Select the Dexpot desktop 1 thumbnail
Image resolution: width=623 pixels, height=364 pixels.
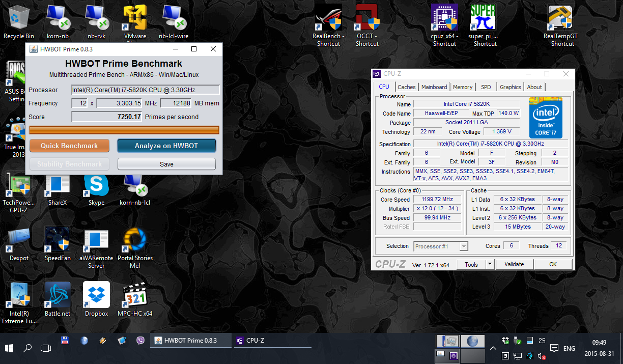click(448, 341)
